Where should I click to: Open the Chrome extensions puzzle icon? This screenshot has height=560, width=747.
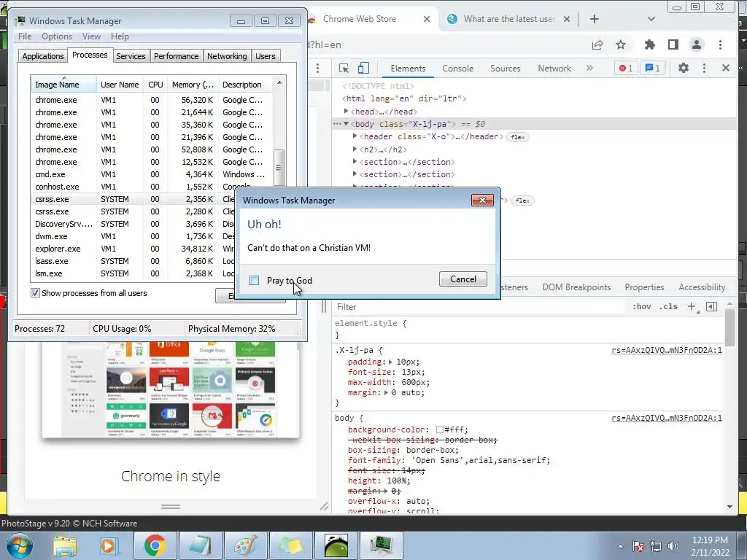click(x=649, y=44)
